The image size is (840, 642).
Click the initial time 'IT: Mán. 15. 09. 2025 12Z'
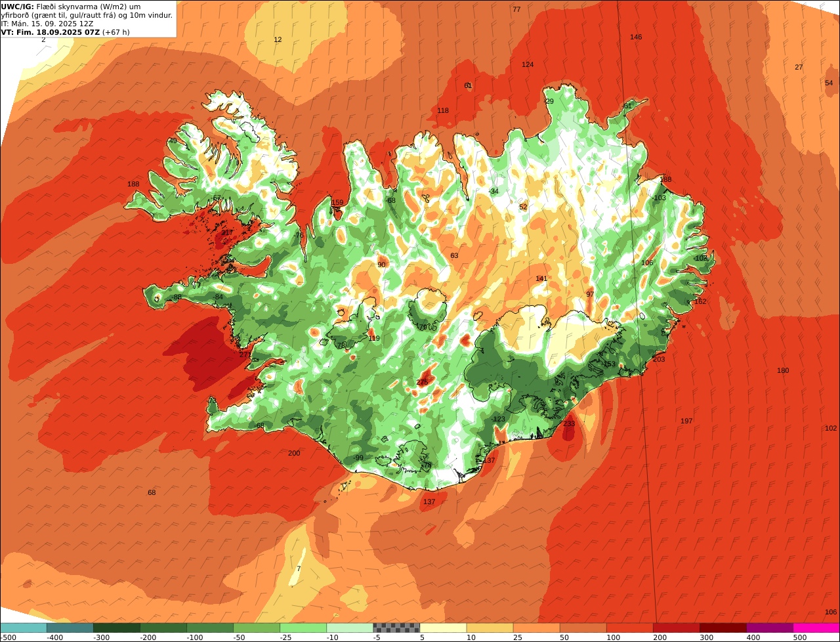click(47, 23)
